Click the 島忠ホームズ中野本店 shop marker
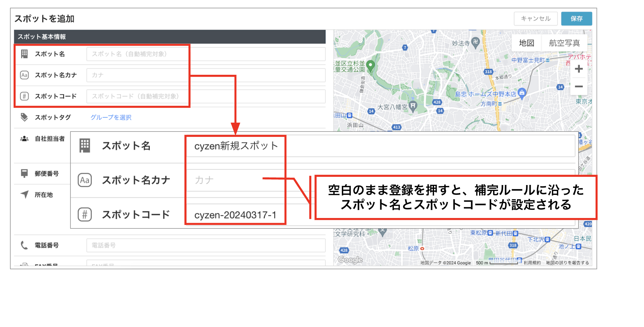 (522, 93)
